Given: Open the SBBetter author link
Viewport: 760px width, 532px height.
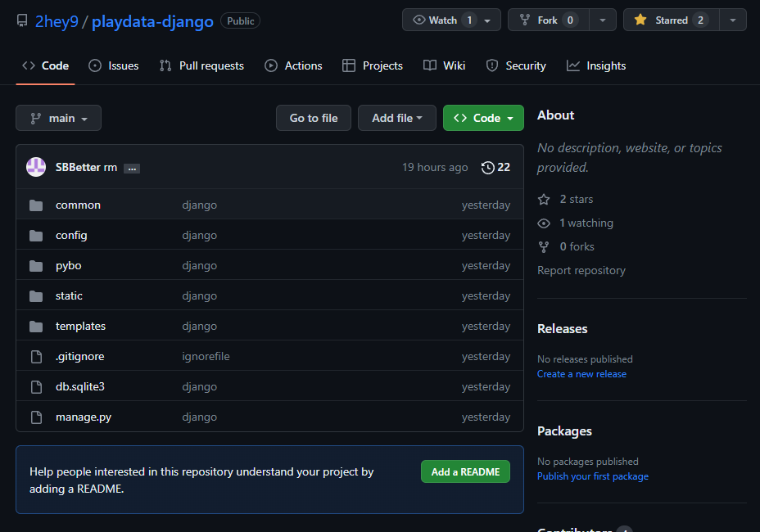Looking at the screenshot, I should [x=78, y=167].
